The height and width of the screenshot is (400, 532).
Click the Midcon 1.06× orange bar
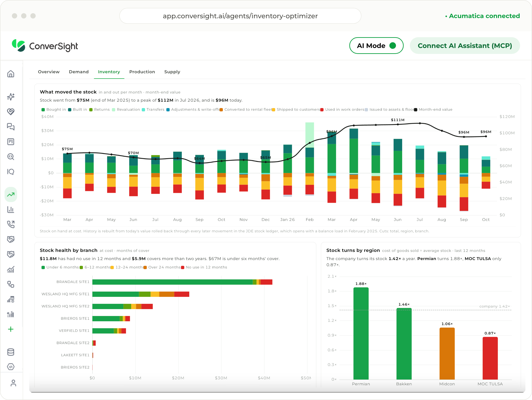(x=447, y=354)
